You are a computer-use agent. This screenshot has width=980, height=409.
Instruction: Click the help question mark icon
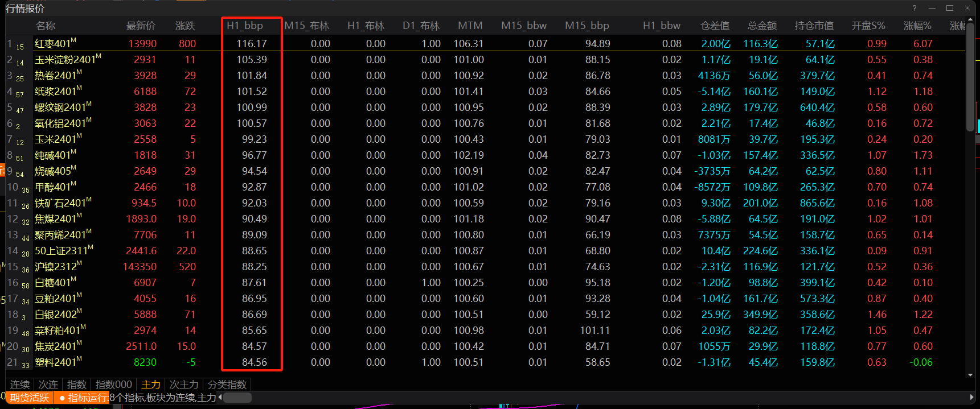click(x=915, y=8)
